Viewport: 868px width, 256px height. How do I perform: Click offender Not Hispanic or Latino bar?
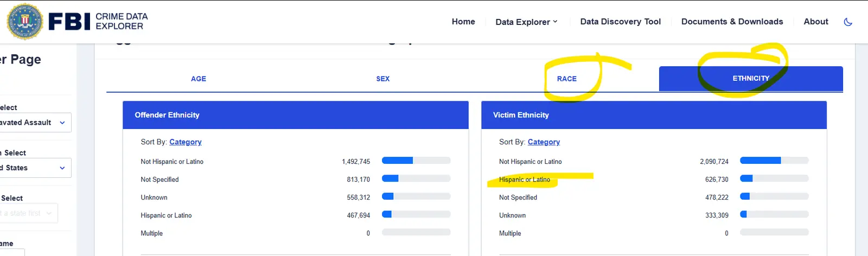point(416,161)
